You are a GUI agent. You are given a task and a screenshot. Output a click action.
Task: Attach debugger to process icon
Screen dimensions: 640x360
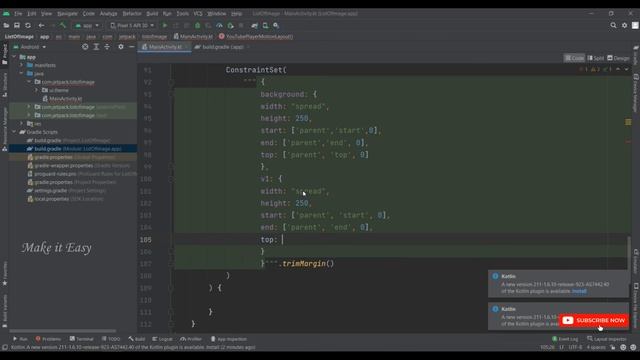point(230,25)
